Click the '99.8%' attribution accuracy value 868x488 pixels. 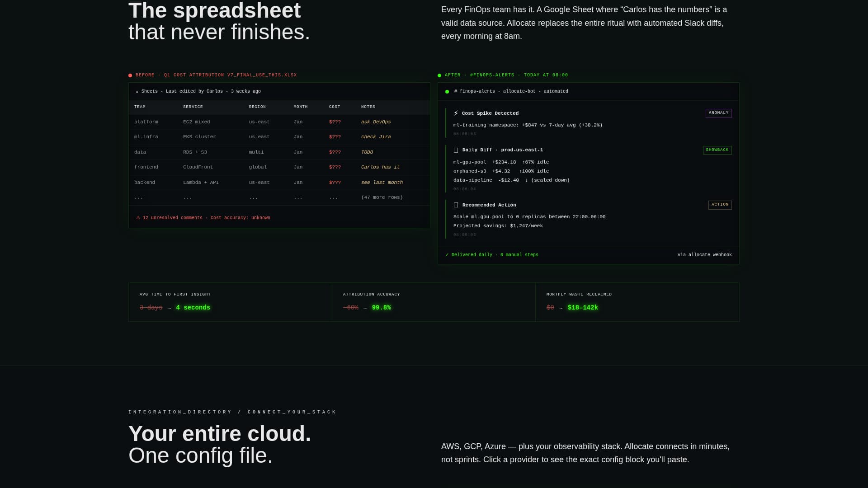click(x=382, y=308)
